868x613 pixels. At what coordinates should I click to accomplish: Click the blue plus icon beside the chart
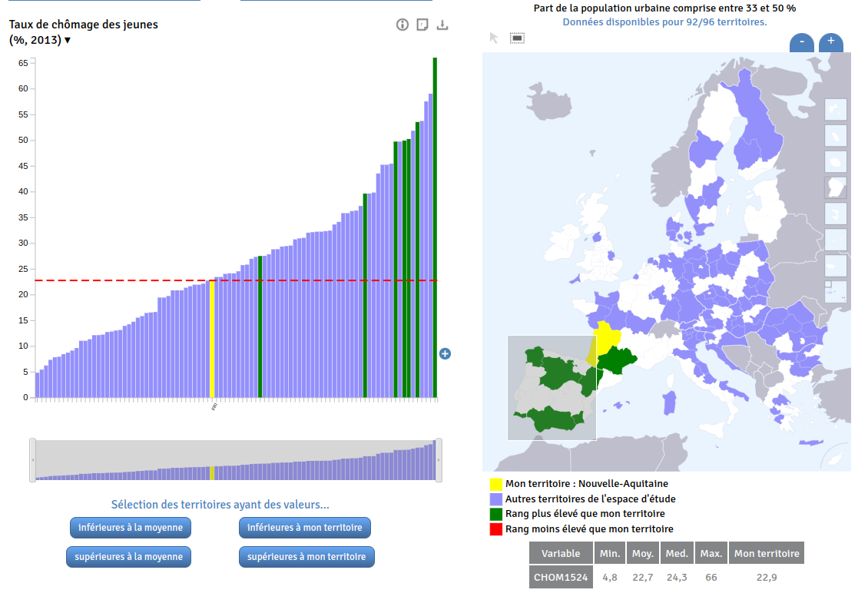pos(445,353)
